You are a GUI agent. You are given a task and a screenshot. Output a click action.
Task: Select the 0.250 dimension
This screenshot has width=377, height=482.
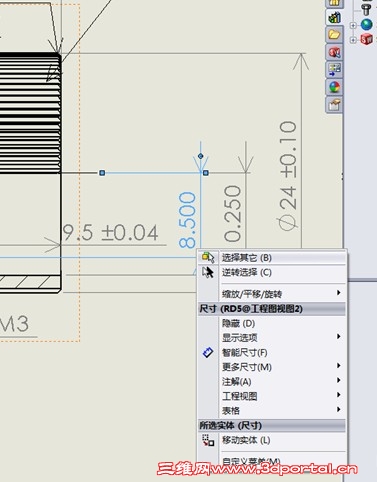coord(232,214)
